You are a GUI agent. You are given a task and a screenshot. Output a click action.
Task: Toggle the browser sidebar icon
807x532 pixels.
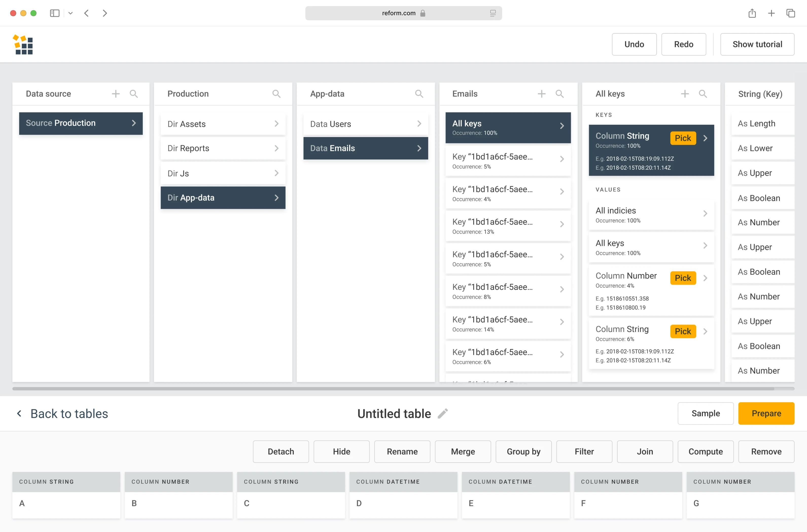(x=55, y=13)
